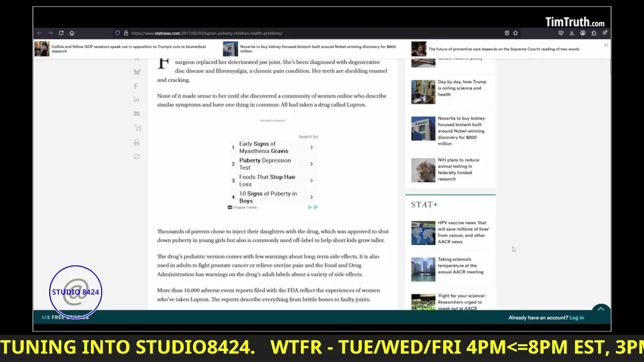Click the browser forward arrow
The height and width of the screenshot is (362, 644).
pyautogui.click(x=50, y=33)
